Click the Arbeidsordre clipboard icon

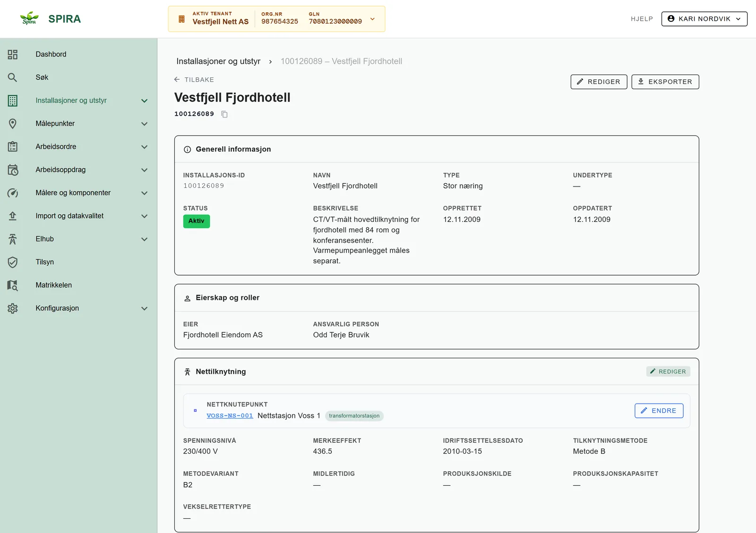click(x=13, y=147)
